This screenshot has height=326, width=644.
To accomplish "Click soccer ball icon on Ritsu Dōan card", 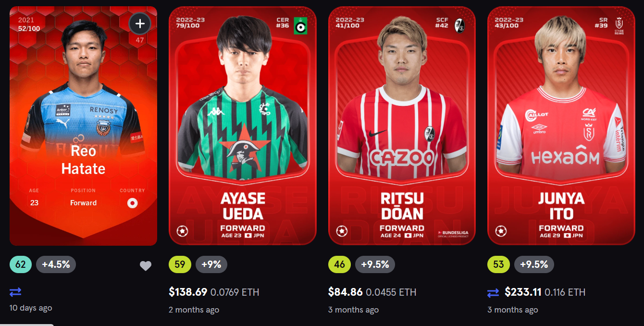I will [x=342, y=231].
